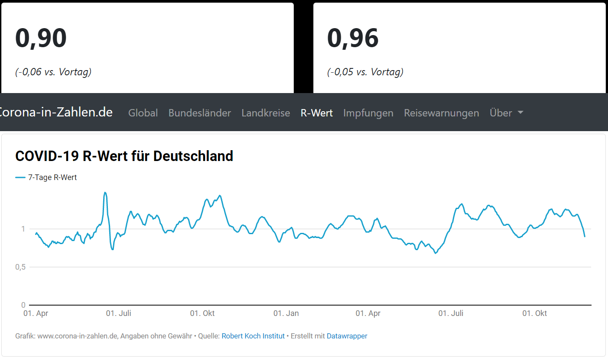
Task: Click the Corona-in-Zahlen.de site logo
Action: click(x=55, y=112)
